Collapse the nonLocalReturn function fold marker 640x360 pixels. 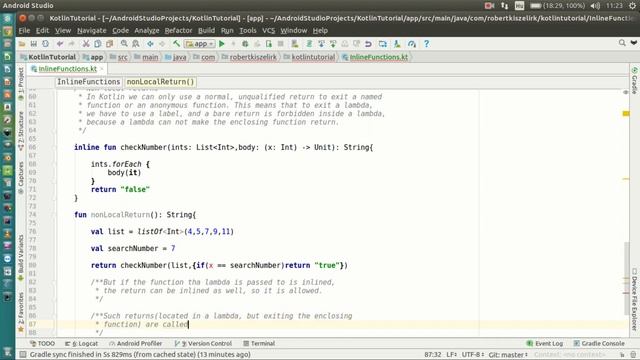coord(54,215)
